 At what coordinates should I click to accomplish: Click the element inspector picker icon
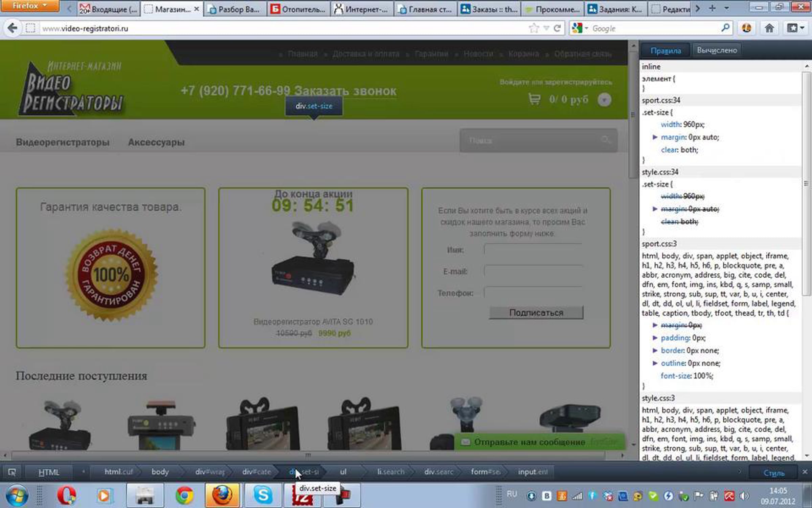click(12, 472)
